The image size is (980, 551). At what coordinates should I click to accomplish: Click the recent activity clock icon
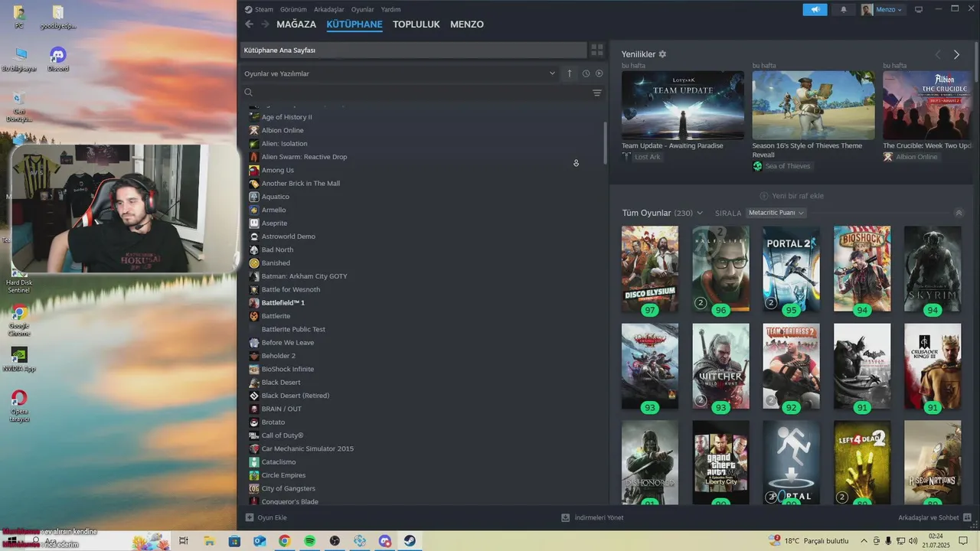tap(586, 73)
